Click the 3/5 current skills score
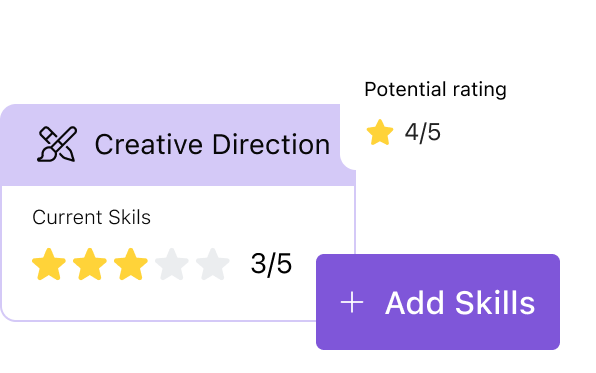Screen dimensions: 596x373 coord(271,264)
